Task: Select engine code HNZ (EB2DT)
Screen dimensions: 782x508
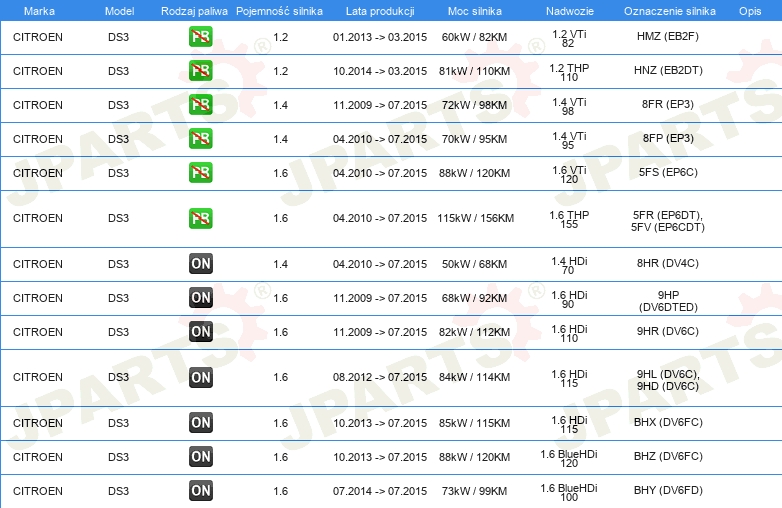Action: [x=668, y=70]
